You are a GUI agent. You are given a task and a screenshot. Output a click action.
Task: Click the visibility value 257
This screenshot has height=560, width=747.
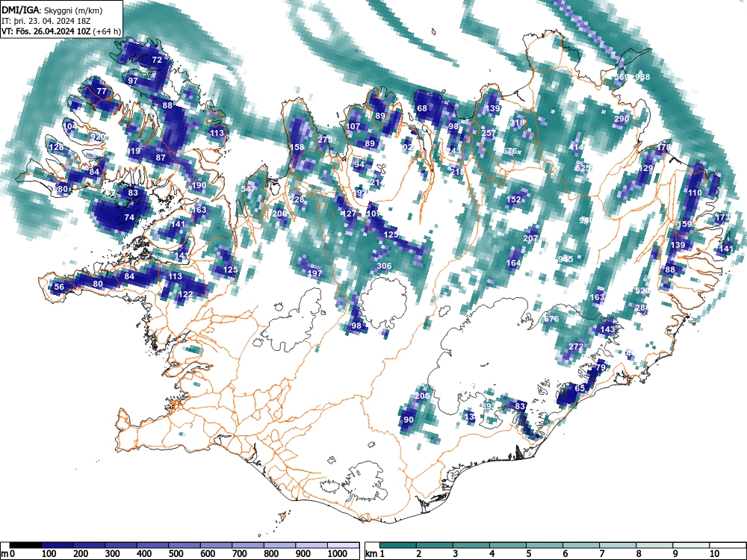point(489,134)
